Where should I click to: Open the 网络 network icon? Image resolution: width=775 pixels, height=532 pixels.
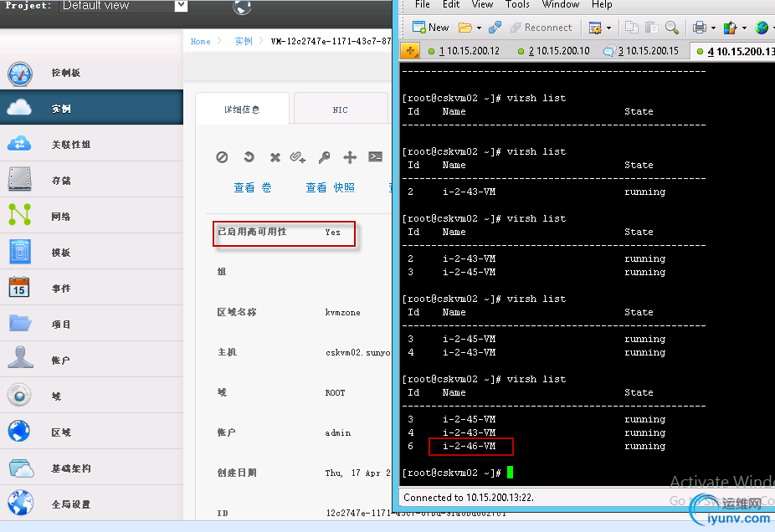(x=20, y=215)
